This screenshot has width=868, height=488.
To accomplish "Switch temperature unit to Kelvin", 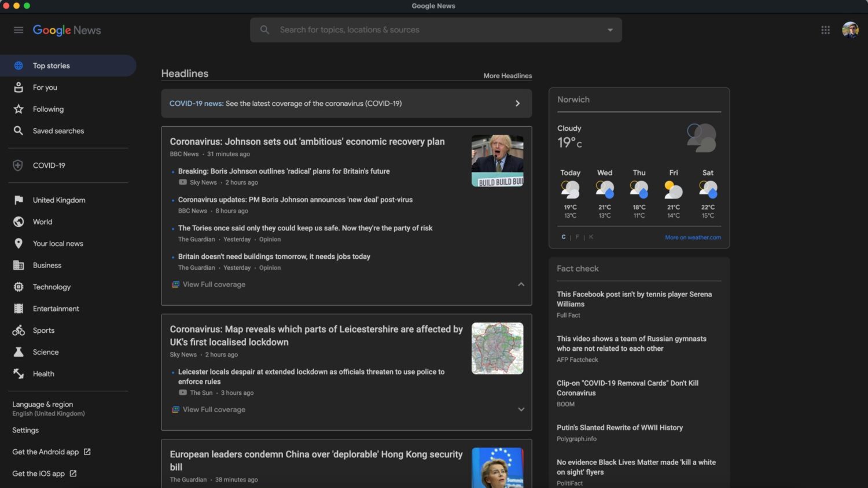I will pyautogui.click(x=591, y=237).
